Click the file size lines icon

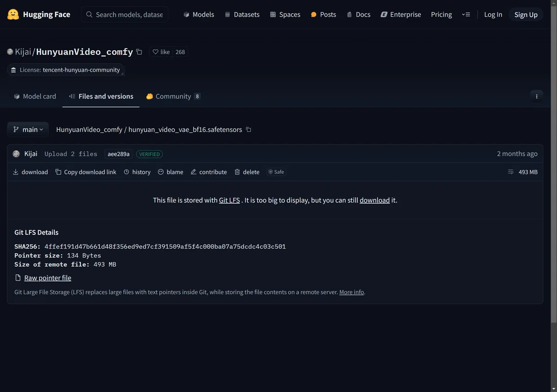511,172
